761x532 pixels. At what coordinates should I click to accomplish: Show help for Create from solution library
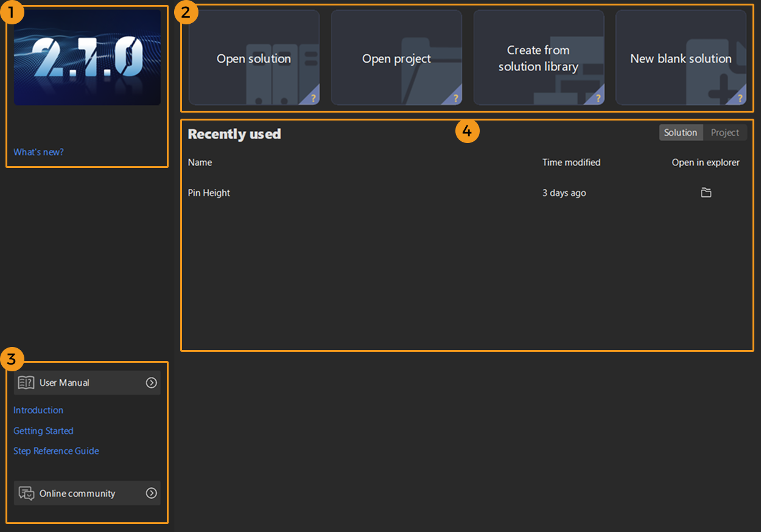[x=598, y=98]
